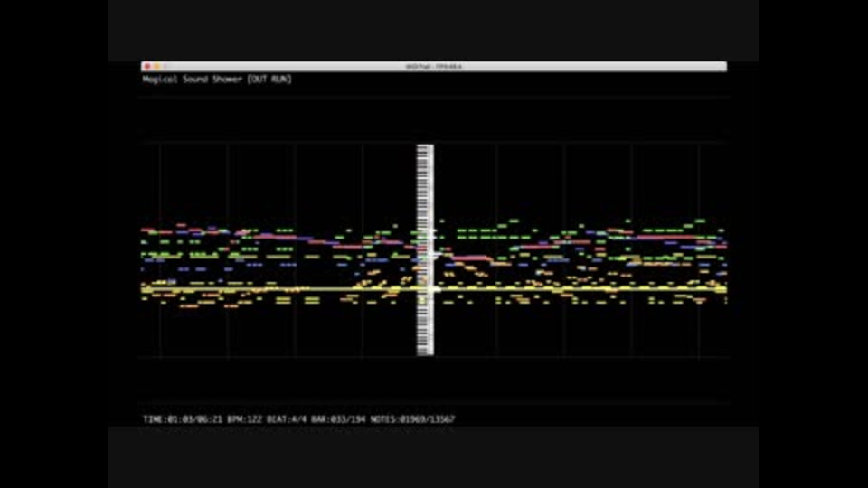The image size is (868, 488).
Task: Click the song title 'Magical Sound Shower [OUT RUN]'
Action: (x=217, y=80)
